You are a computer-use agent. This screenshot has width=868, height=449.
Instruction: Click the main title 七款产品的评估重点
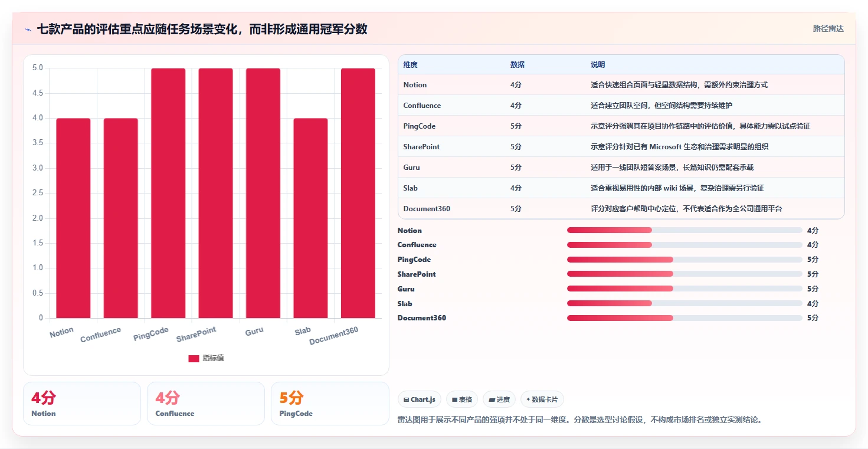point(202,29)
